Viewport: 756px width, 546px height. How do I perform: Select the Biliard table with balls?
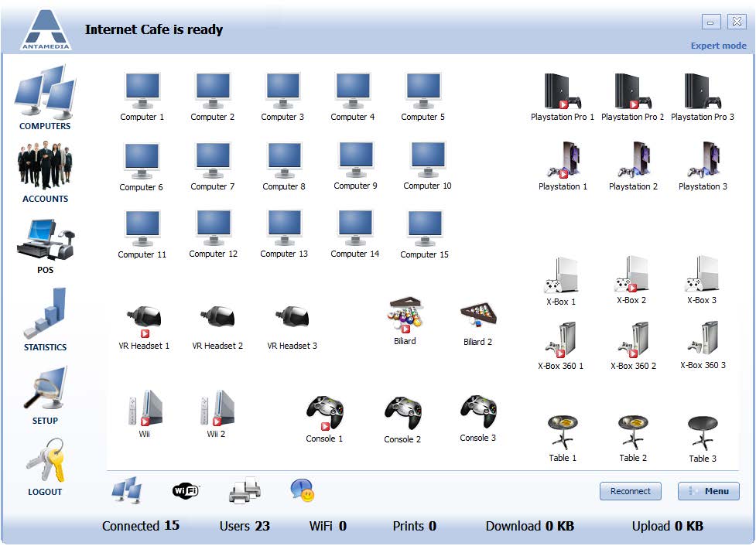click(405, 321)
